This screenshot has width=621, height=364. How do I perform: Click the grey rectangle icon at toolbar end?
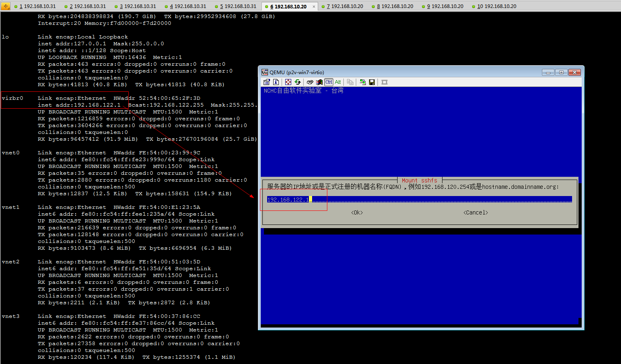(x=384, y=82)
